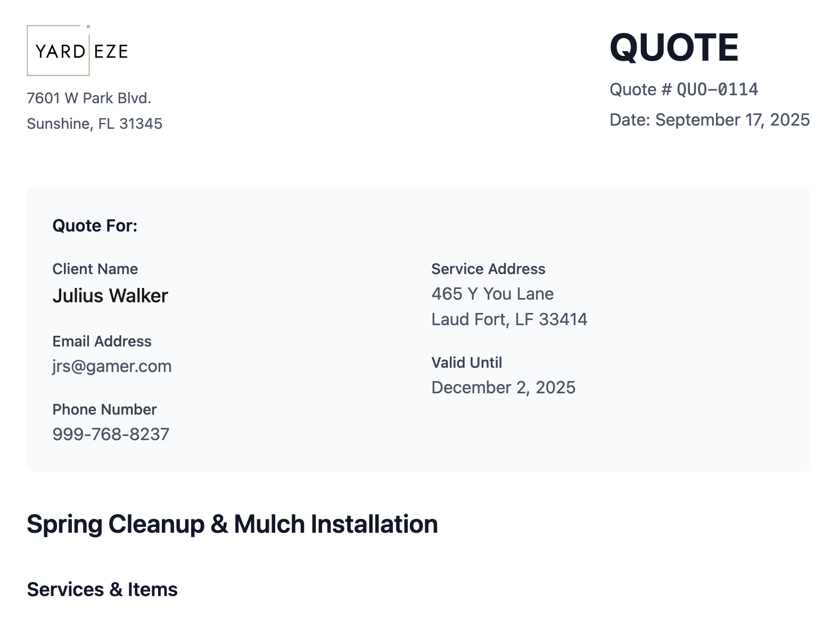Select the quote number QUO-0114
This screenshot has height=628, width=840.
(717, 89)
